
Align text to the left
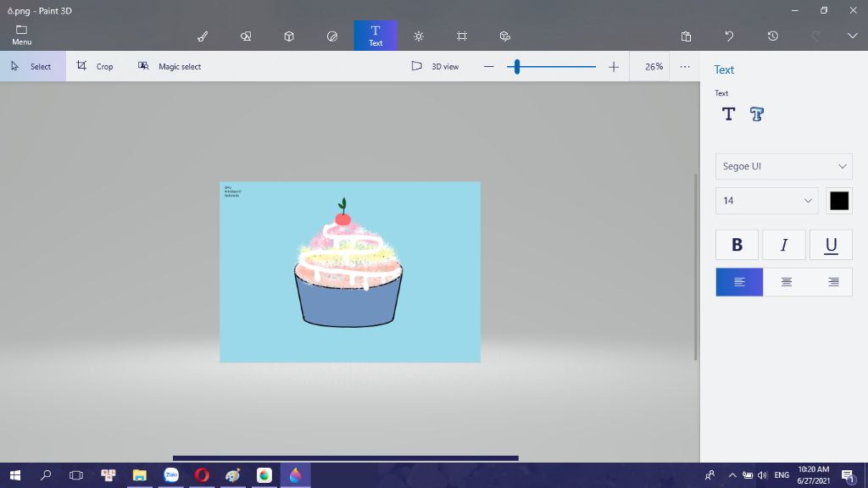(x=739, y=282)
